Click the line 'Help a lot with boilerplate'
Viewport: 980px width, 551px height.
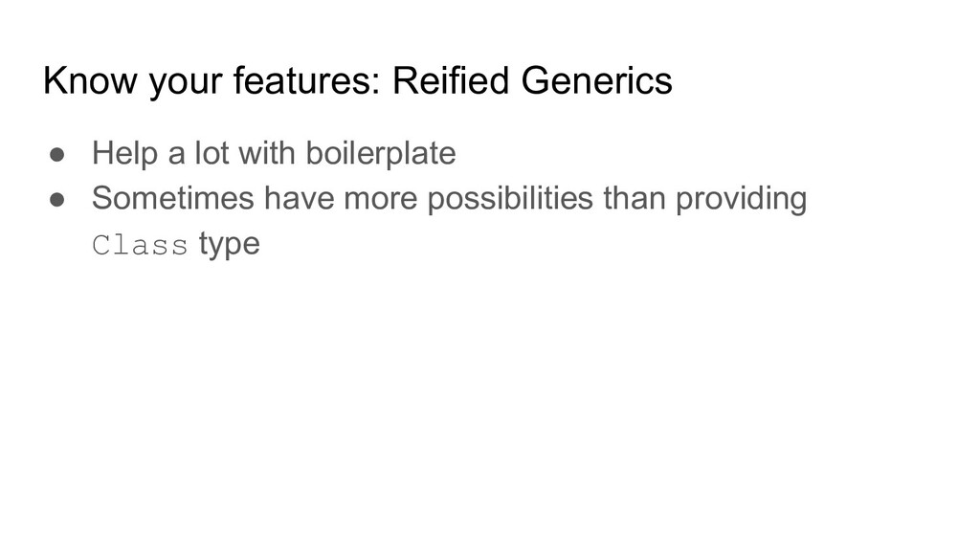pyautogui.click(x=274, y=154)
